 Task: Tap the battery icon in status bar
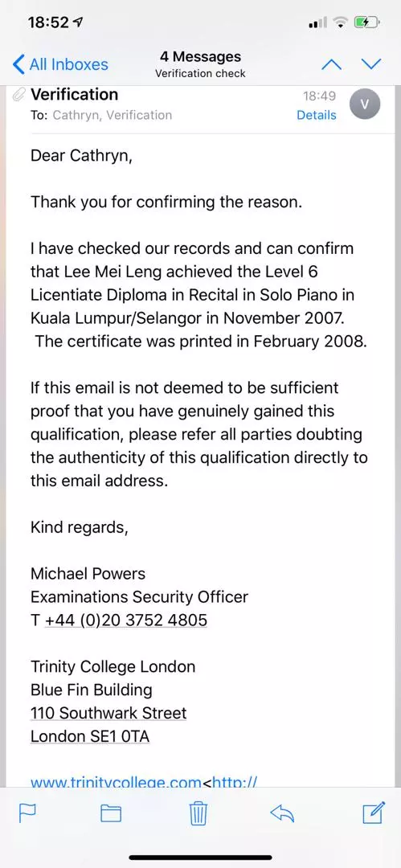point(366,23)
